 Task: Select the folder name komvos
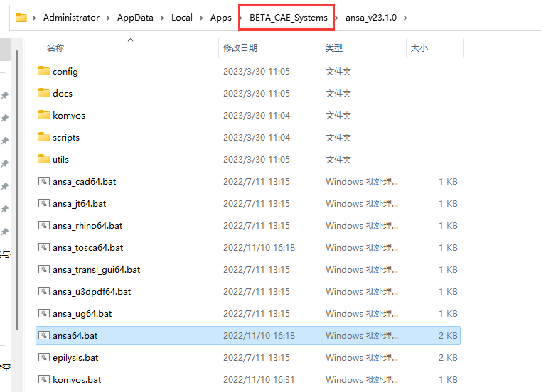(x=69, y=116)
